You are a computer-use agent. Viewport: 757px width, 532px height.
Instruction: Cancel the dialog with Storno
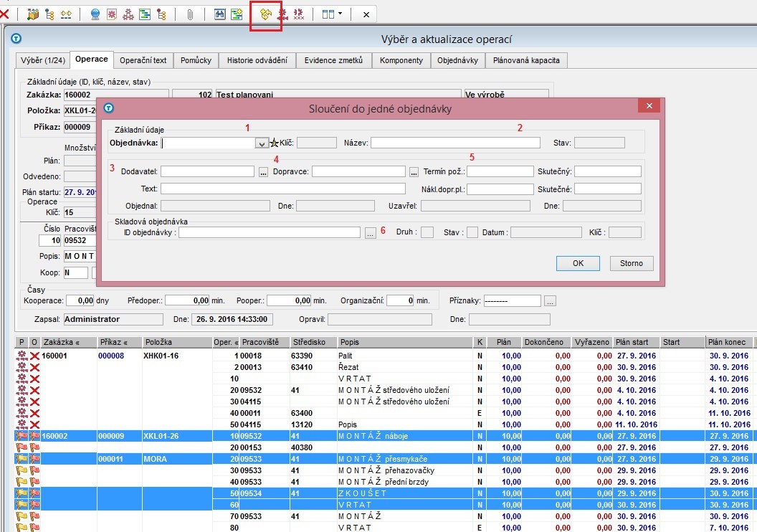(632, 263)
